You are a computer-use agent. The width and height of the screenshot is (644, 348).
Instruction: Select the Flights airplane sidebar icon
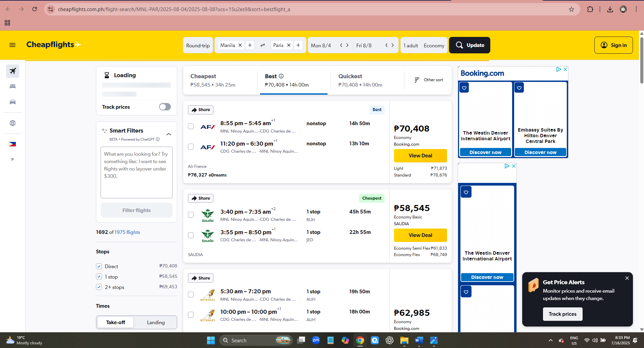coord(13,71)
